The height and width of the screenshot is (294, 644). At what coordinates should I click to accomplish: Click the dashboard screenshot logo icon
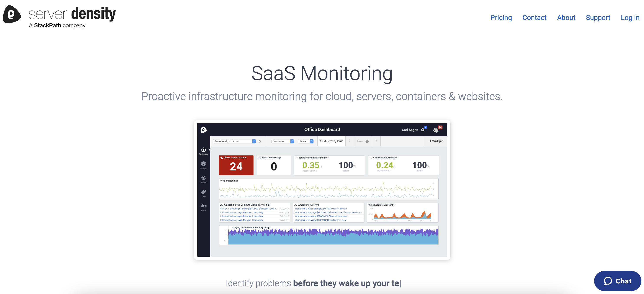[204, 129]
